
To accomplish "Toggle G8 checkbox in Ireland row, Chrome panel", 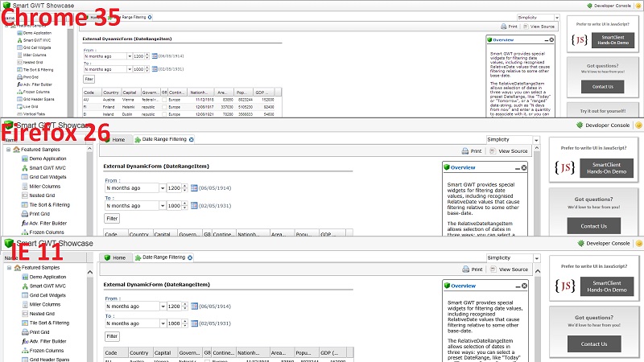I will tap(165, 114).
